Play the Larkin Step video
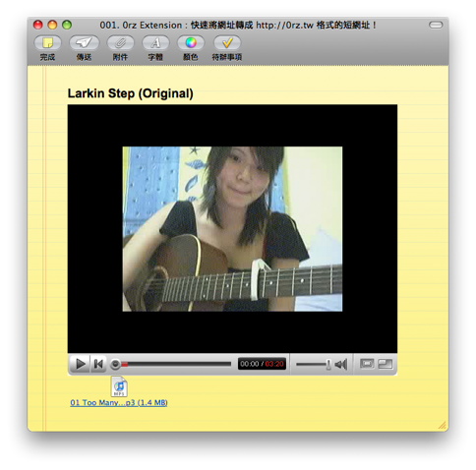 80,364
